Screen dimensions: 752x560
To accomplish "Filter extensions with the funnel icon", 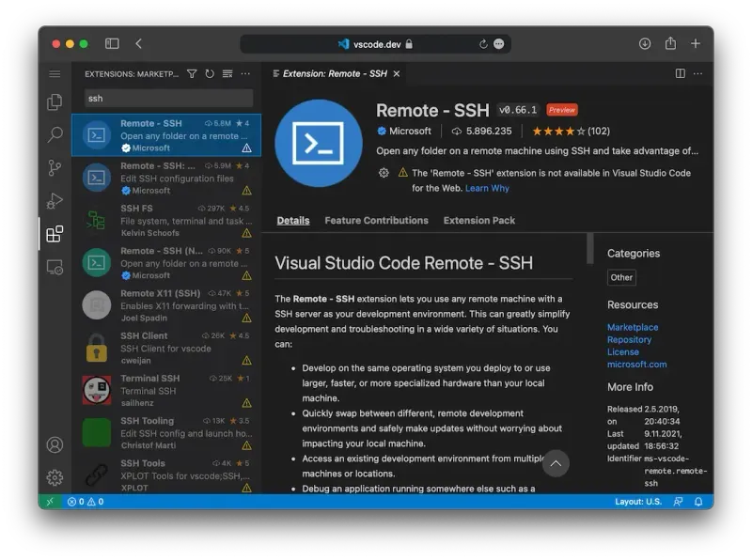I will point(192,74).
